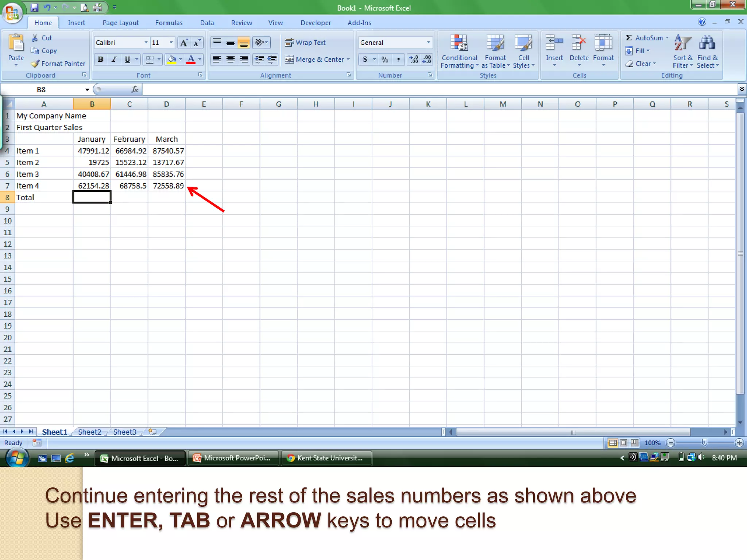Select the Format Painter brush

[58, 63]
